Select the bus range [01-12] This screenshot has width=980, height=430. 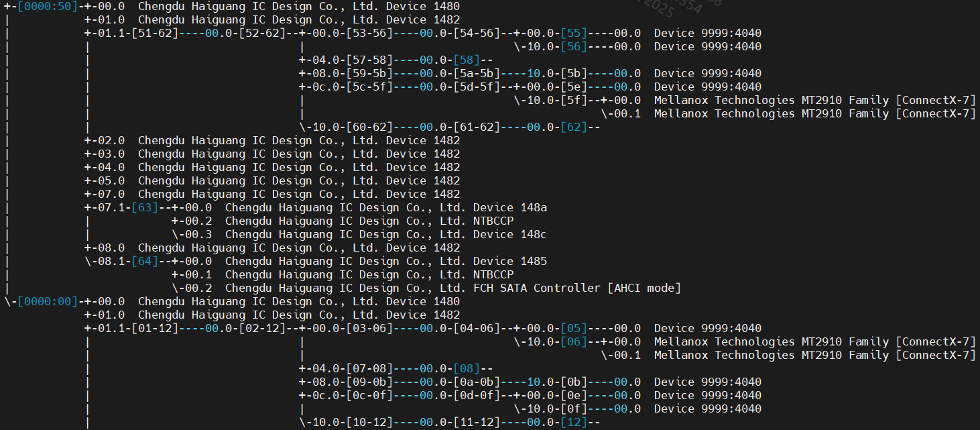click(x=155, y=328)
